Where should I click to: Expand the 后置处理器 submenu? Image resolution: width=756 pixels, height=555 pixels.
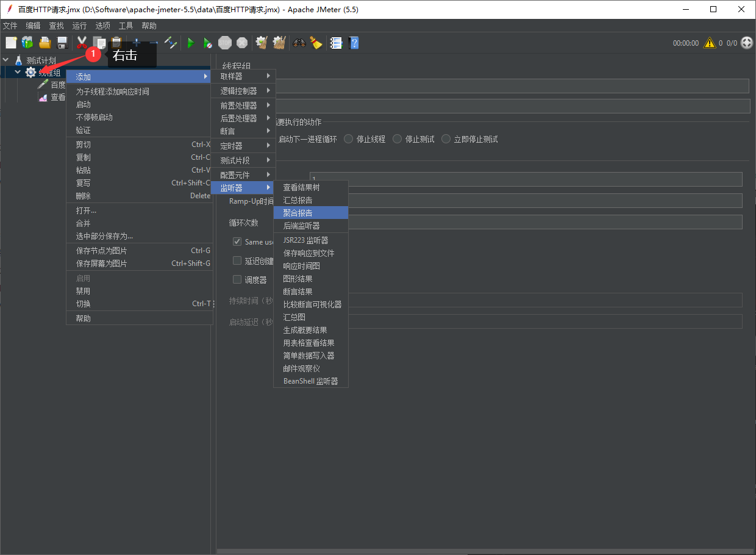[243, 118]
